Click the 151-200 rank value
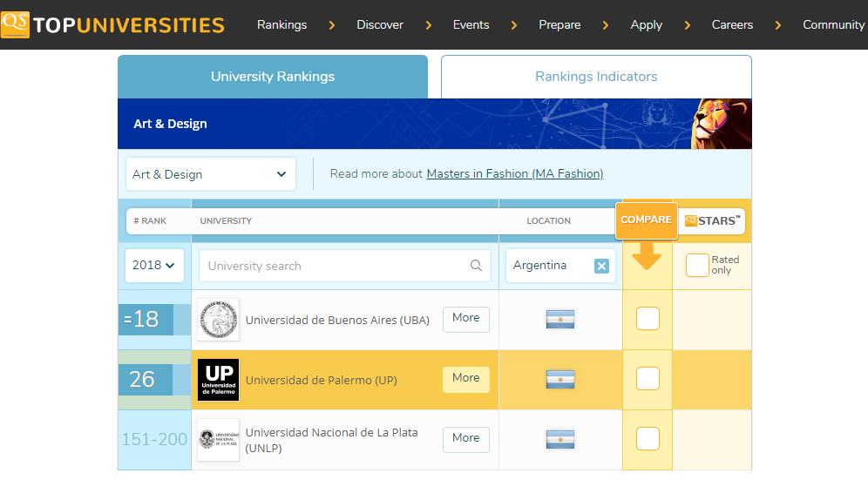Screen dimensions: 868x480 click(154, 440)
